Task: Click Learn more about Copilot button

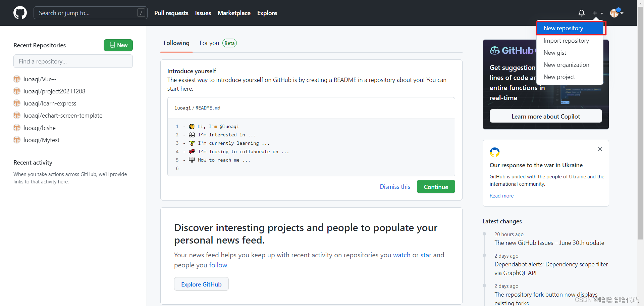Action: click(x=546, y=116)
